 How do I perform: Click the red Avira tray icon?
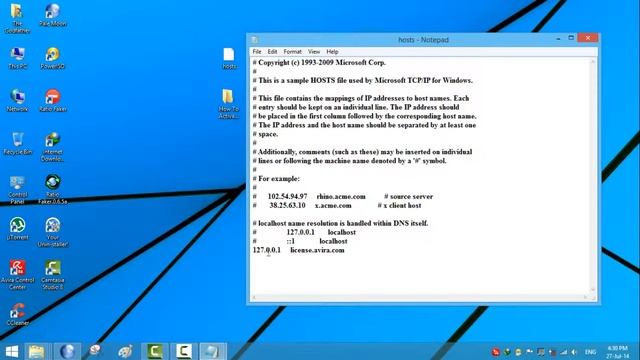pyautogui.click(x=496, y=352)
